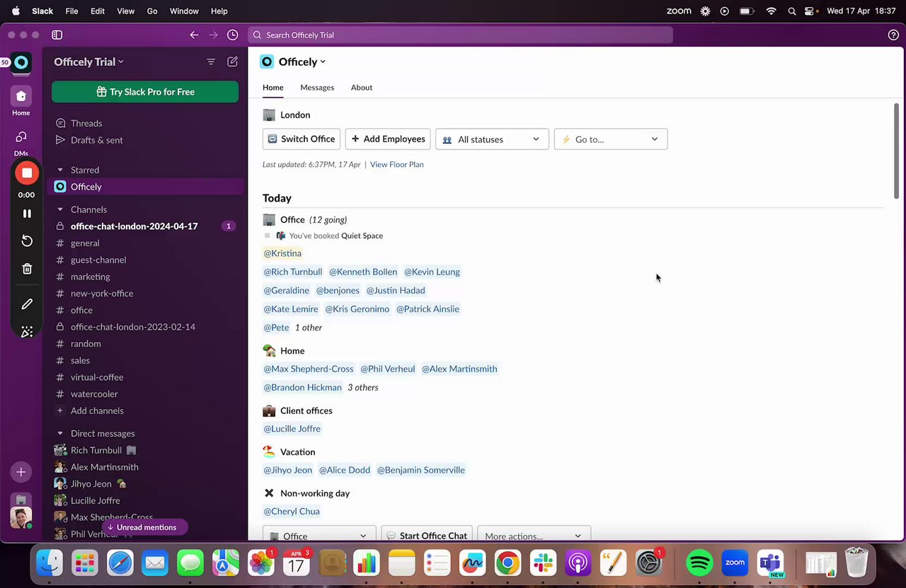The width and height of the screenshot is (906, 588).
Task: Click Try Slack Pro for Free button
Action: pyautogui.click(x=145, y=92)
